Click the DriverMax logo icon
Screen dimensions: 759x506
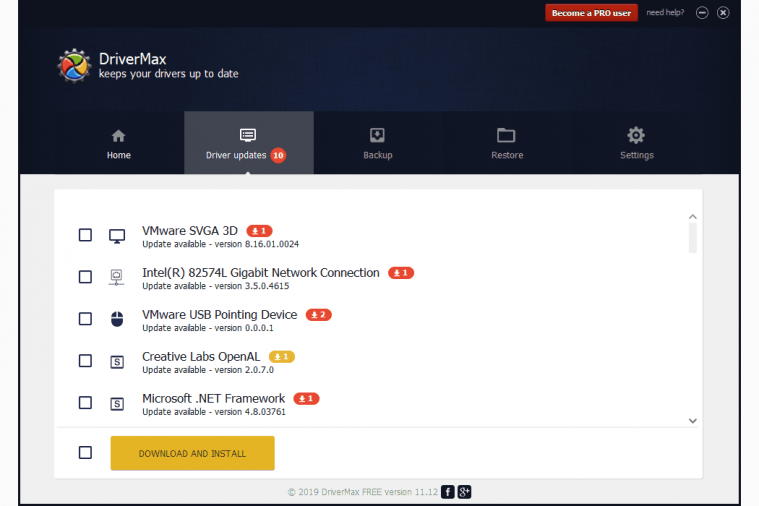click(74, 65)
